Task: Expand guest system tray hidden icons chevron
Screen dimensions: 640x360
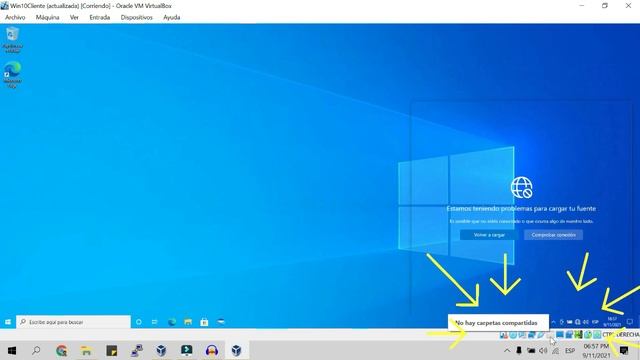Action: click(554, 322)
